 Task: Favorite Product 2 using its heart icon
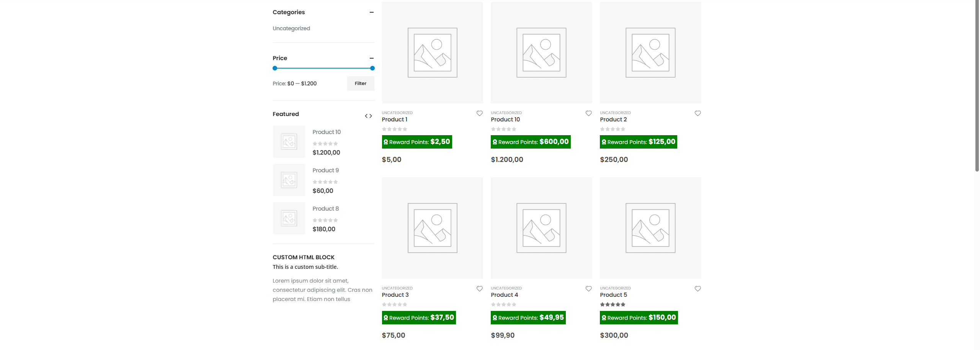pos(697,113)
